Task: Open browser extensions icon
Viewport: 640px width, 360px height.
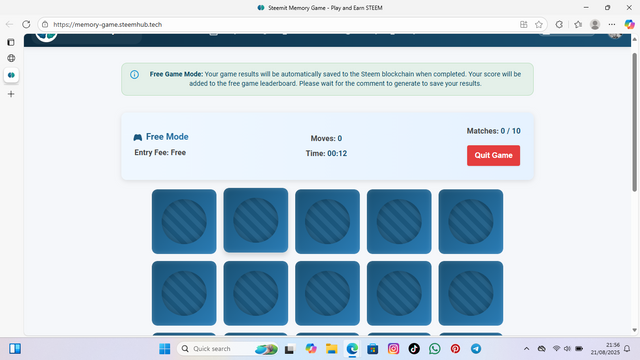Action: coord(559,24)
